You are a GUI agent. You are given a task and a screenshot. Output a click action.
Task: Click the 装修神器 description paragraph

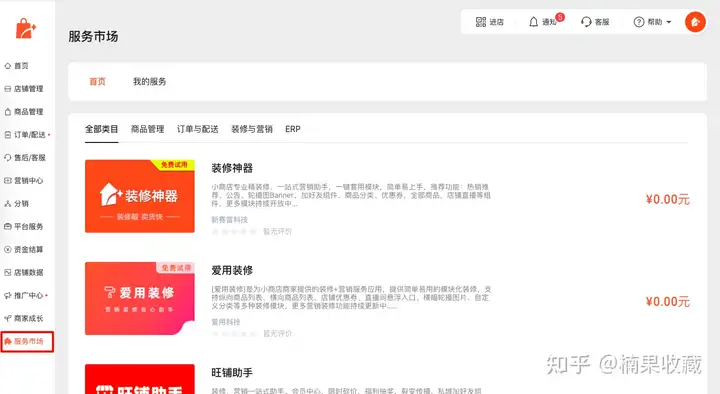tap(351, 195)
